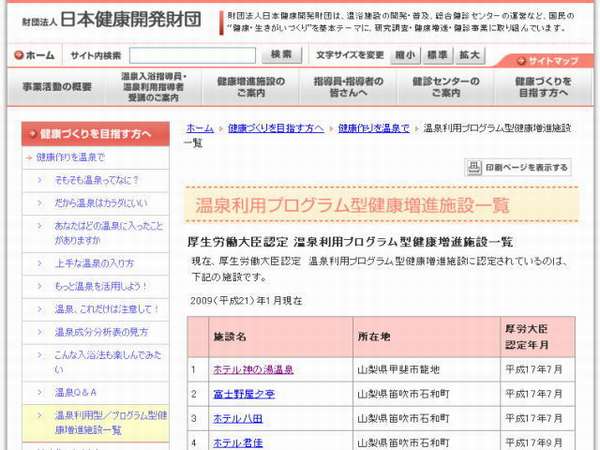Open the 事業活動の概要 menu
600x450 pixels.
57,87
